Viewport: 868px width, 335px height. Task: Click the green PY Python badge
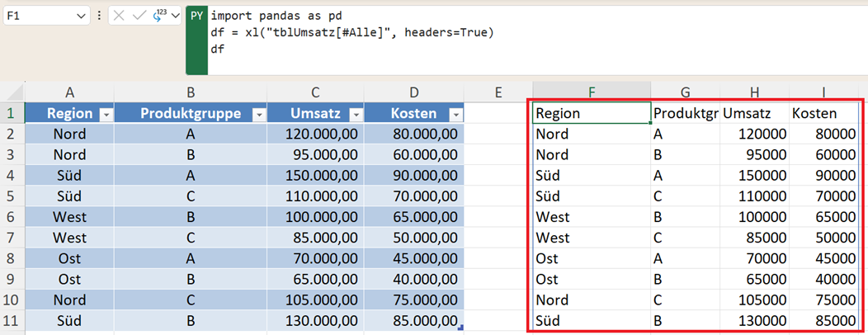[197, 17]
